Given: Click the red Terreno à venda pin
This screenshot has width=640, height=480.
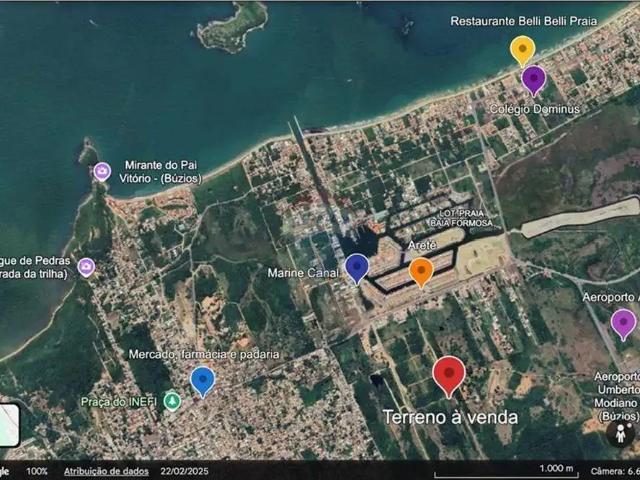Looking at the screenshot, I should click(x=449, y=376).
